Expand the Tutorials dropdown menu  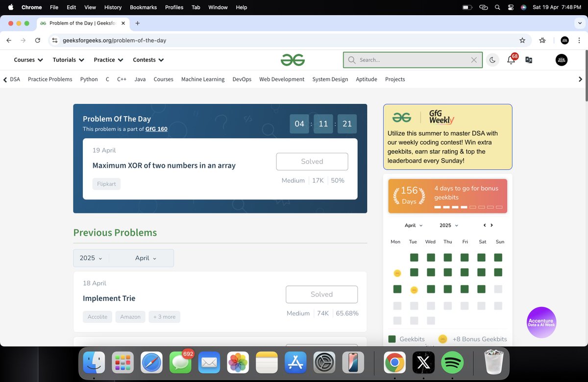tap(69, 60)
